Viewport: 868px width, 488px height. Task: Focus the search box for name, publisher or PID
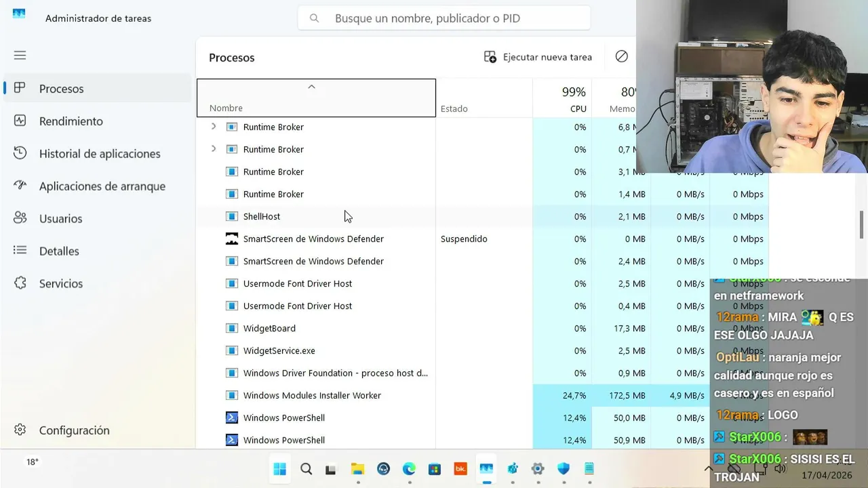click(x=444, y=18)
